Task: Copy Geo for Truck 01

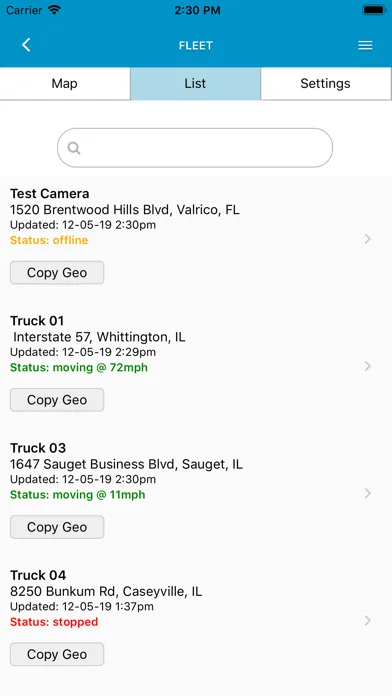Action: point(57,400)
